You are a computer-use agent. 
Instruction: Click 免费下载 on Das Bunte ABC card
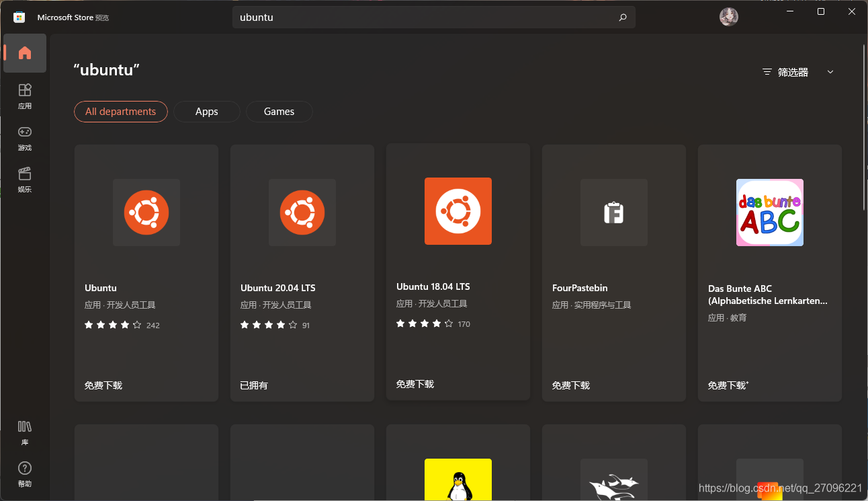click(x=728, y=385)
